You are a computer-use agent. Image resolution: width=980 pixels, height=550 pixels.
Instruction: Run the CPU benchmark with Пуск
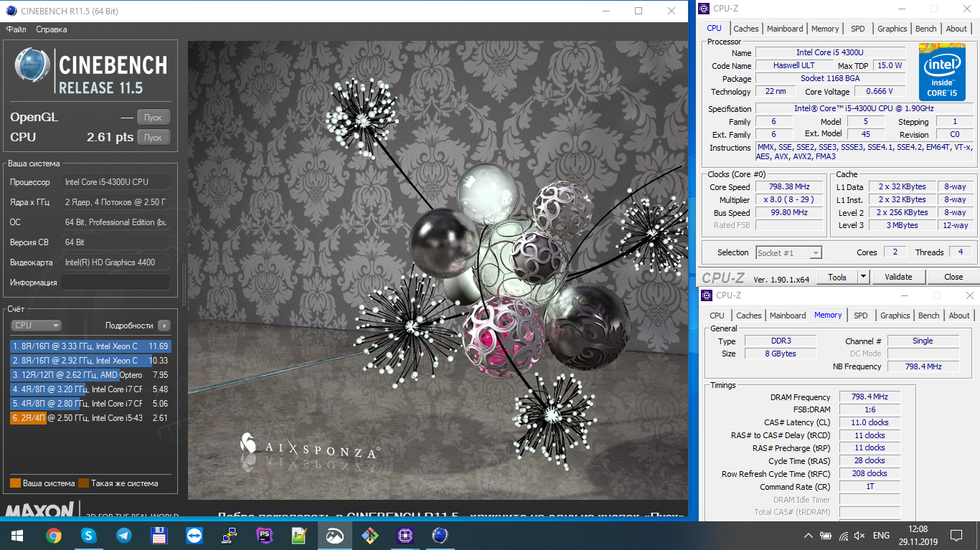click(153, 137)
